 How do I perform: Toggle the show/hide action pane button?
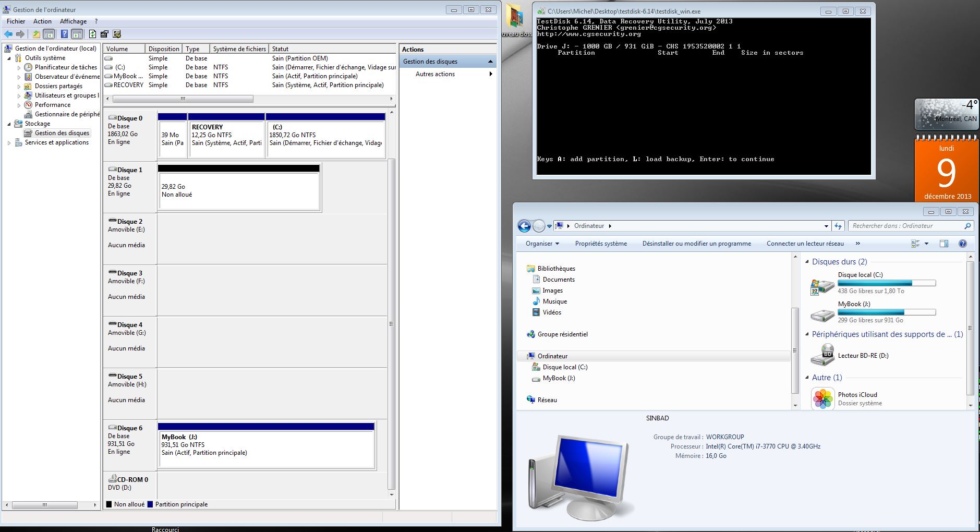tap(77, 34)
